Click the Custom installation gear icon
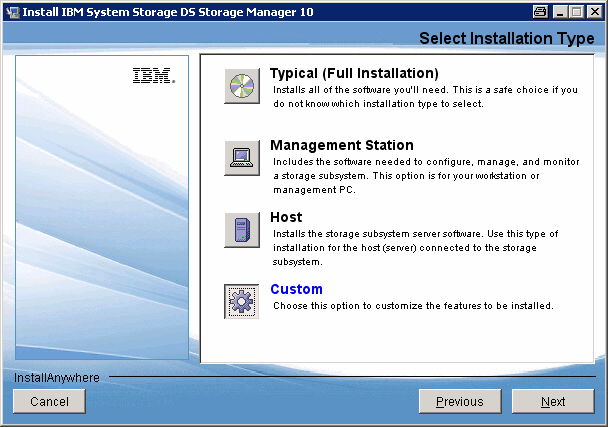The width and height of the screenshot is (608, 427). 241,301
